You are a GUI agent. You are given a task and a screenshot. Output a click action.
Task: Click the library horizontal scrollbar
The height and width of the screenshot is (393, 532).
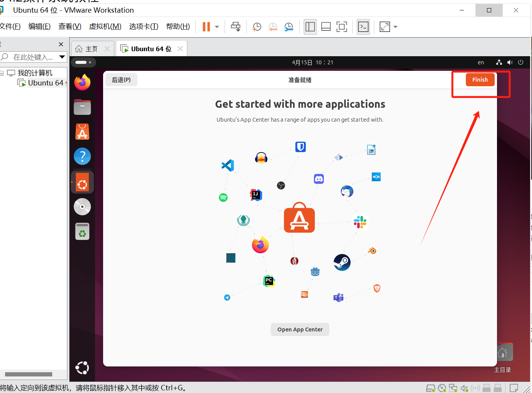click(x=28, y=374)
